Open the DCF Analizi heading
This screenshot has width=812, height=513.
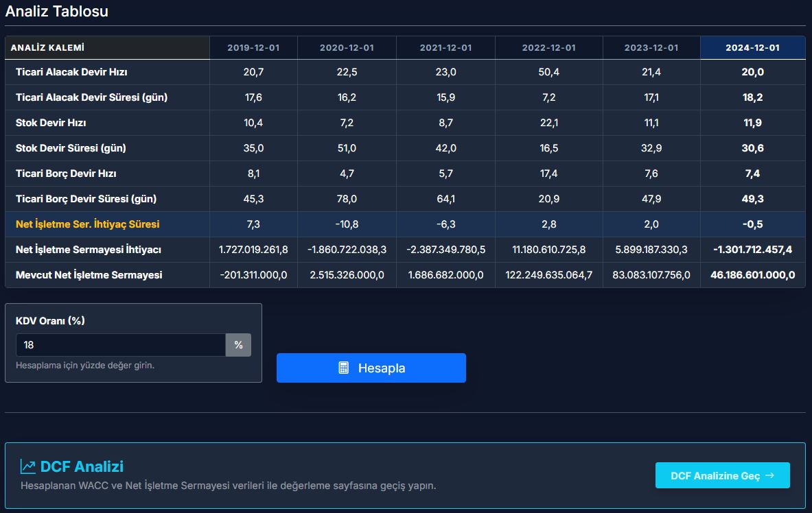coord(82,467)
